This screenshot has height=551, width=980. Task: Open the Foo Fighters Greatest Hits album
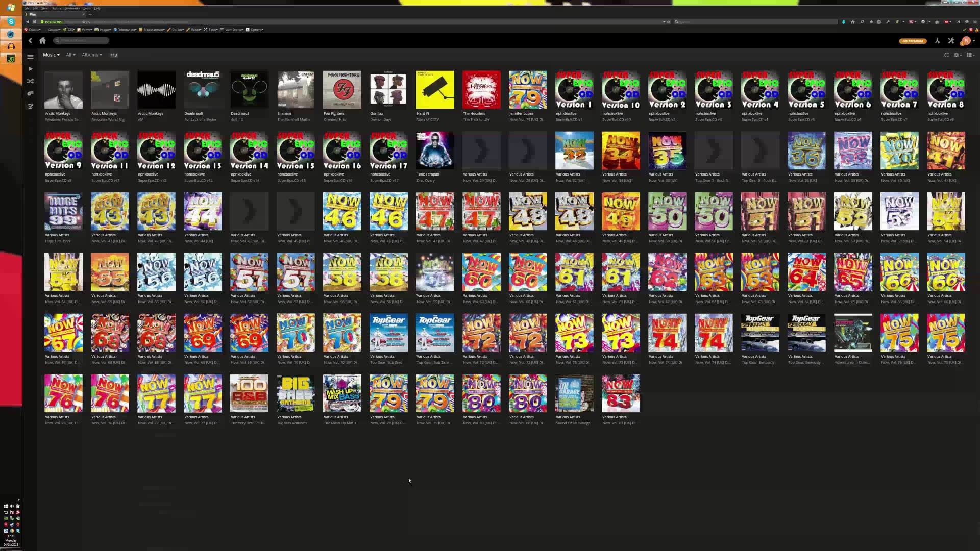tap(342, 90)
